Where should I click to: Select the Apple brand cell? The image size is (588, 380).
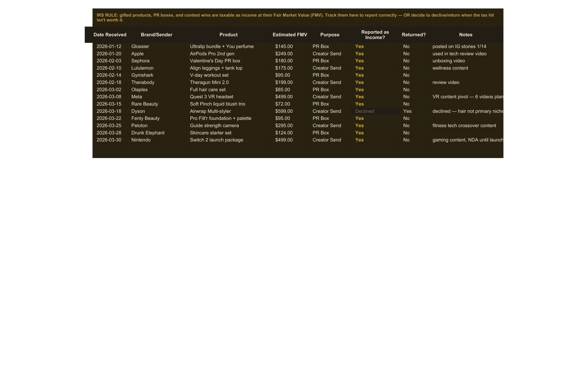[x=156, y=54]
